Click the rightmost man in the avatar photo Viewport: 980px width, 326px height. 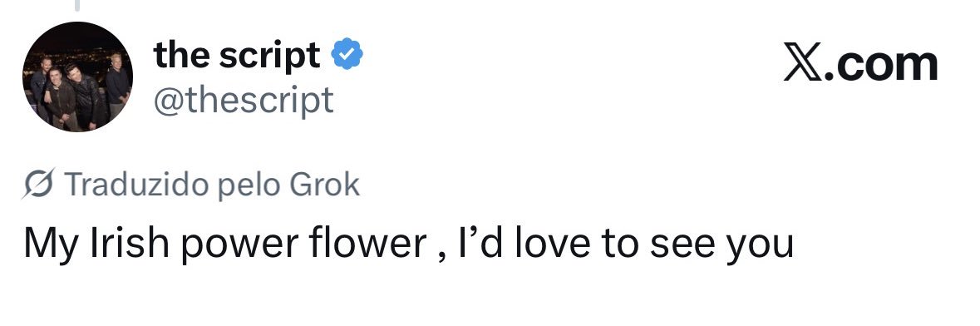pos(118,85)
